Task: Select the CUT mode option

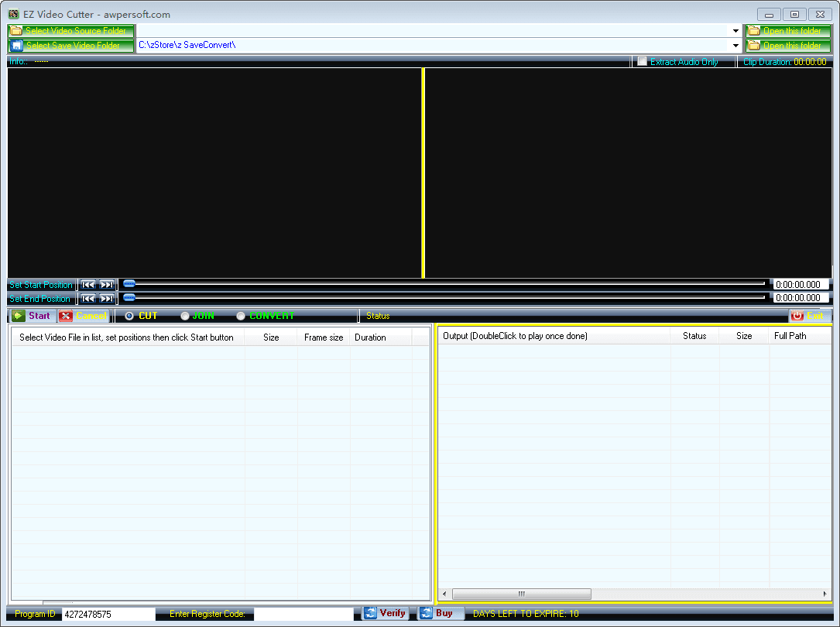Action: point(129,316)
